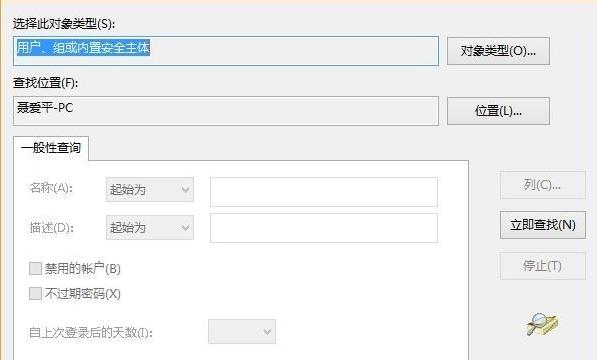Click the 列(C)... button
Screen dimensions: 597x360
[543, 185]
